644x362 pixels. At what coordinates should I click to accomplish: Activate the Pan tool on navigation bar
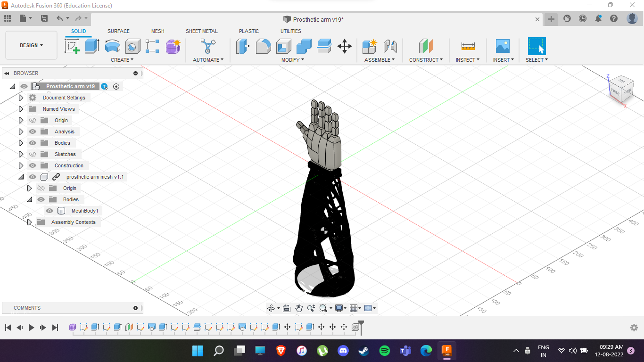pyautogui.click(x=299, y=308)
